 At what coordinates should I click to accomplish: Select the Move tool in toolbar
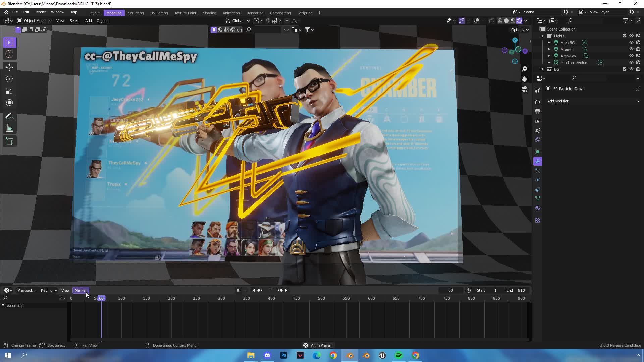click(9, 67)
